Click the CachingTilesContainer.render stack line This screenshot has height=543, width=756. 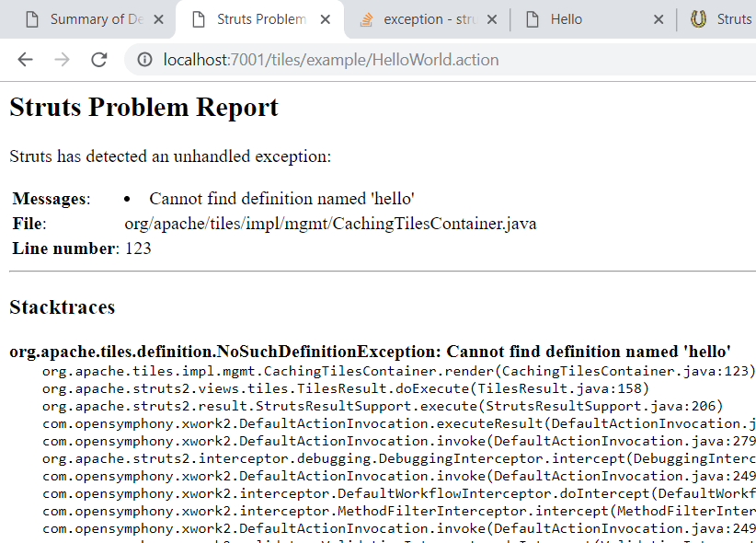coord(398,371)
